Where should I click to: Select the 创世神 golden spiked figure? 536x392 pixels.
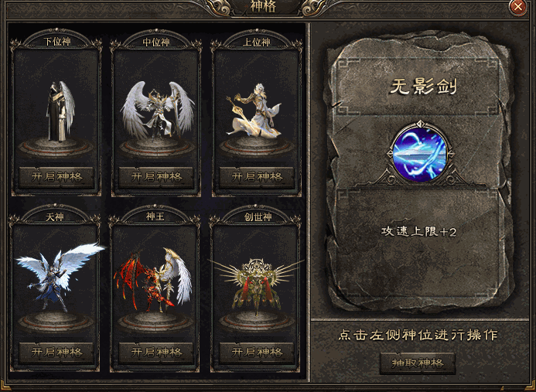[257, 283]
